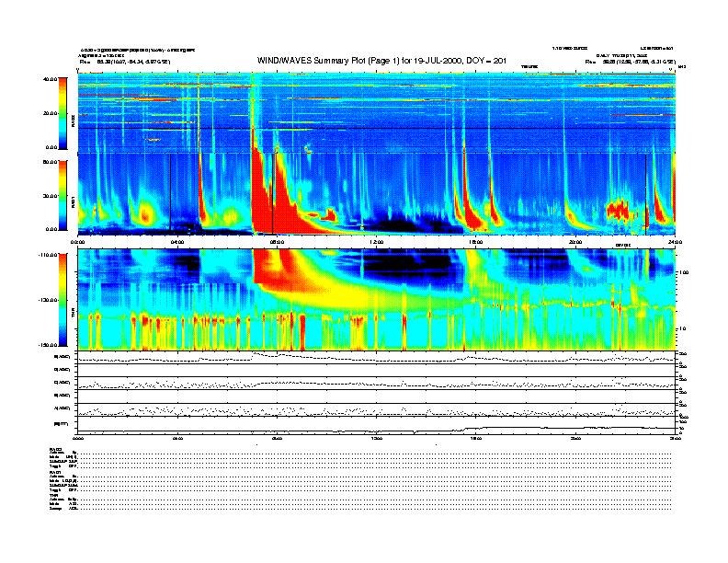Click the 30.00 label on RAD1 color scale

point(51,196)
